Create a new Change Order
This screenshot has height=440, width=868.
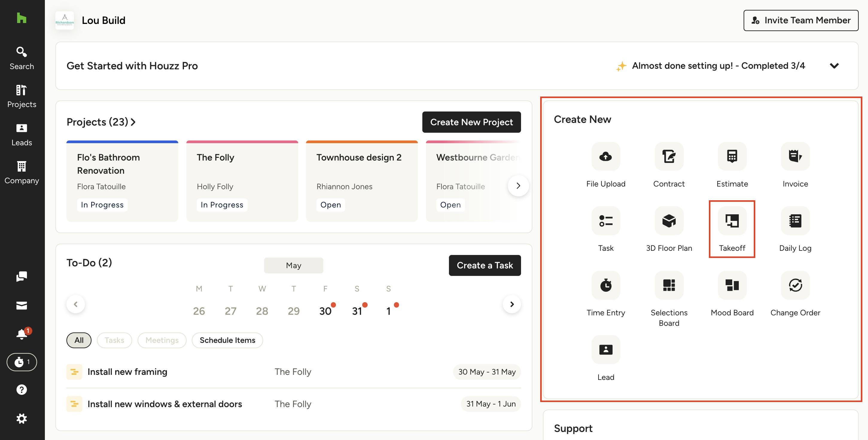[x=795, y=294]
